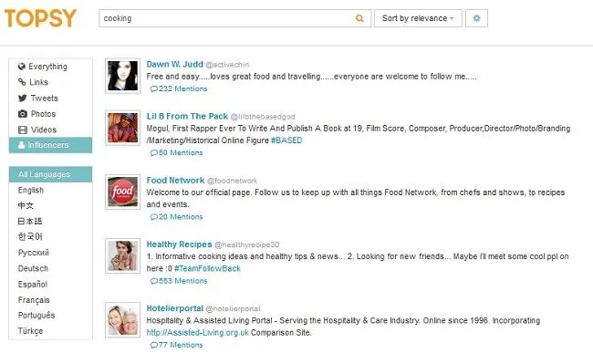
Task: Open Dawn W. Judd profile link
Action: (x=175, y=64)
